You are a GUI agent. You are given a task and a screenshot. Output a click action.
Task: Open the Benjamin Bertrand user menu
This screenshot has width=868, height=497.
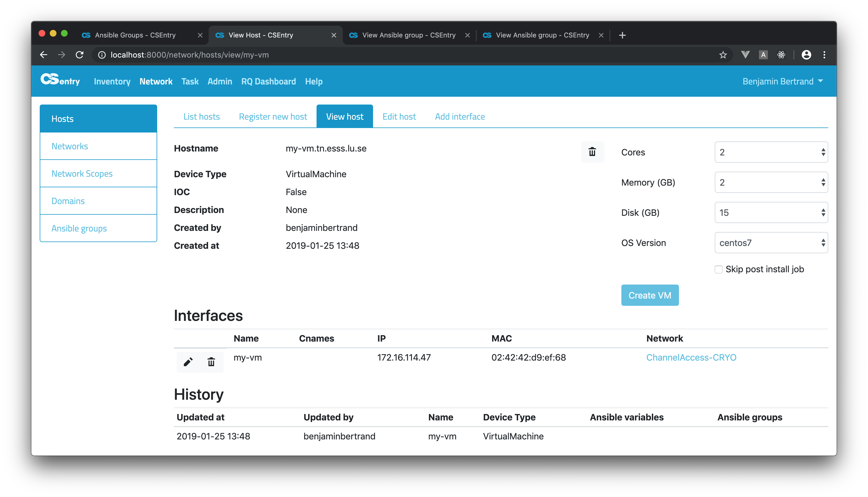click(x=782, y=82)
